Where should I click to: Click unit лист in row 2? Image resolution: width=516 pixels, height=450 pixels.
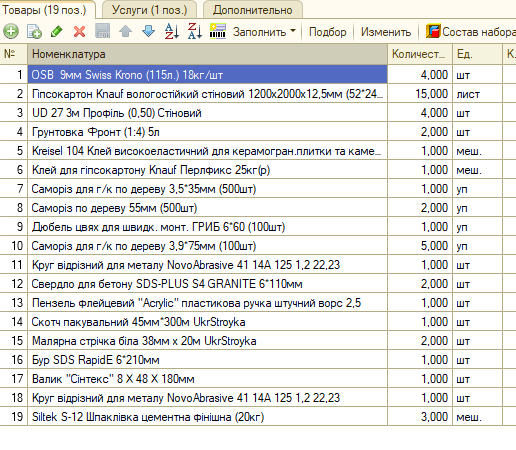477,94
